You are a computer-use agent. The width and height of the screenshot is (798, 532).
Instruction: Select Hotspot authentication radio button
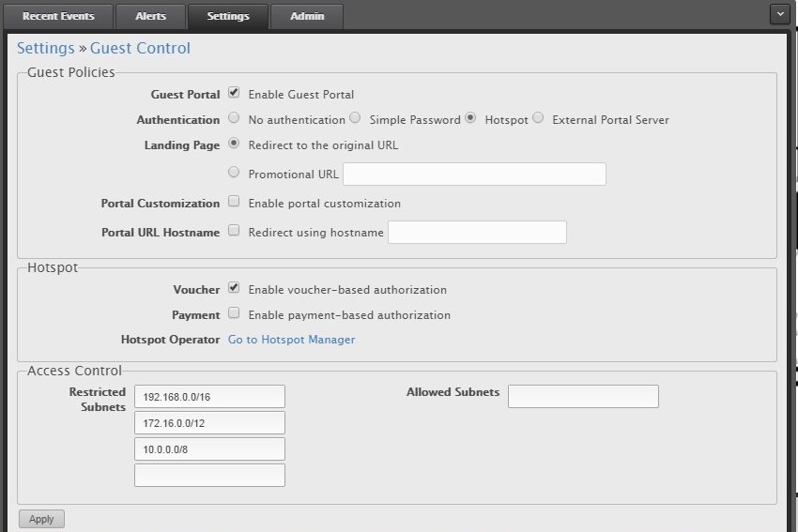pyautogui.click(x=470, y=118)
